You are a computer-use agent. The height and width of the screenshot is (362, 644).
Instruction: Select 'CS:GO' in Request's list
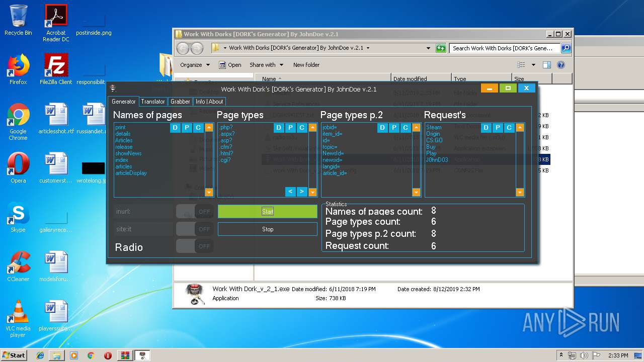[x=434, y=140]
